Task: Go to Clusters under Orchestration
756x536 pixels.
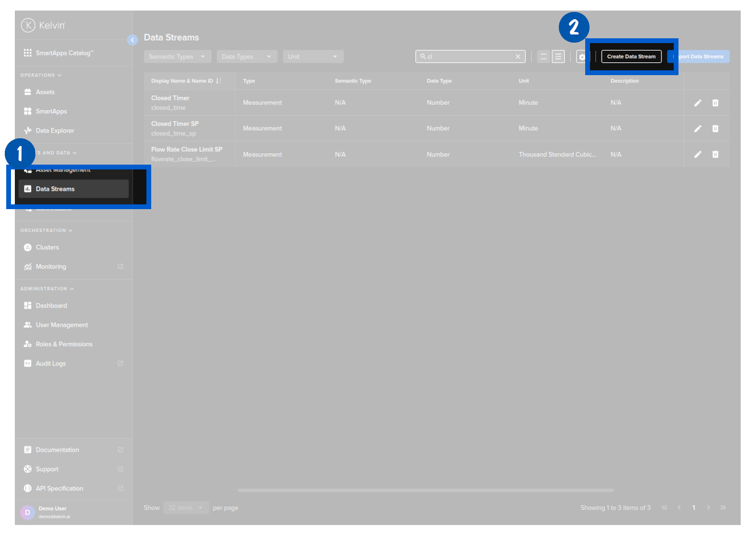Action: pos(47,247)
